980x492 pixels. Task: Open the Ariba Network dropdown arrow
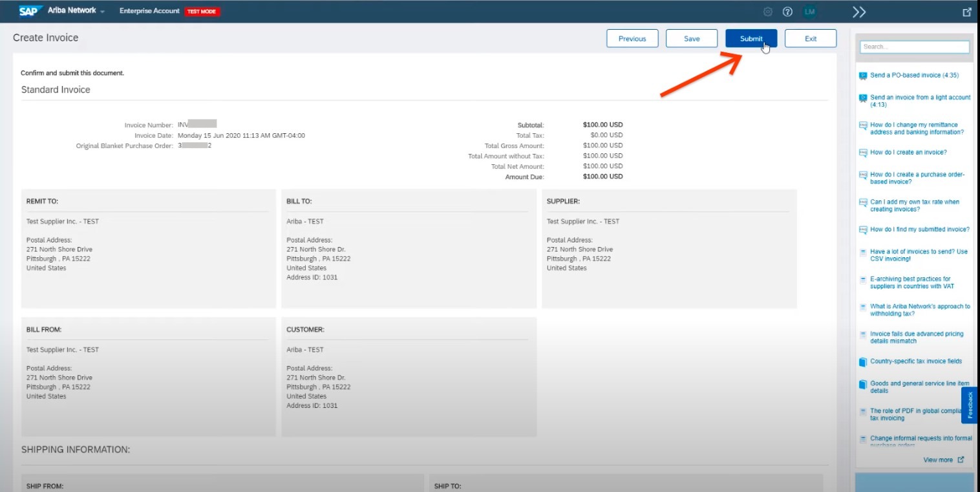(102, 12)
